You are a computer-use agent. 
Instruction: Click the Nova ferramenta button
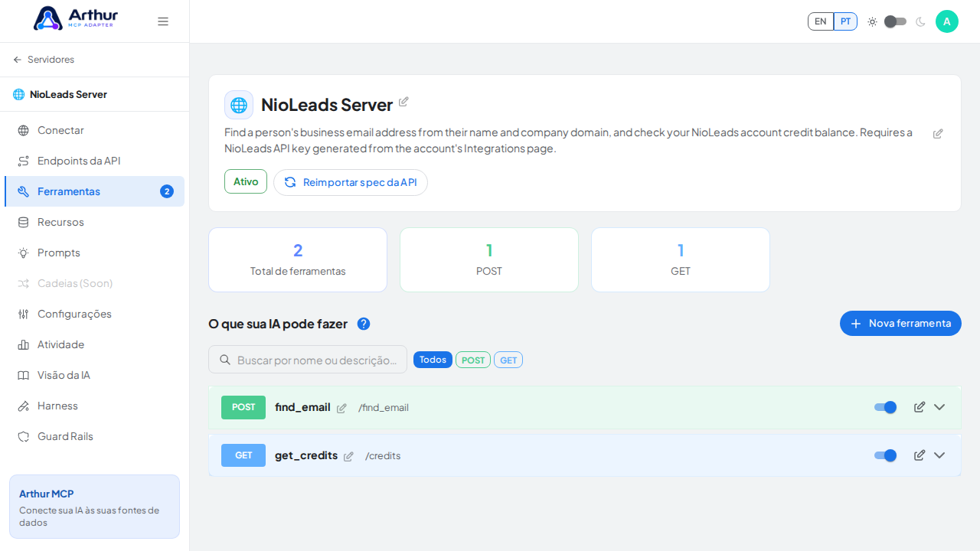(900, 323)
